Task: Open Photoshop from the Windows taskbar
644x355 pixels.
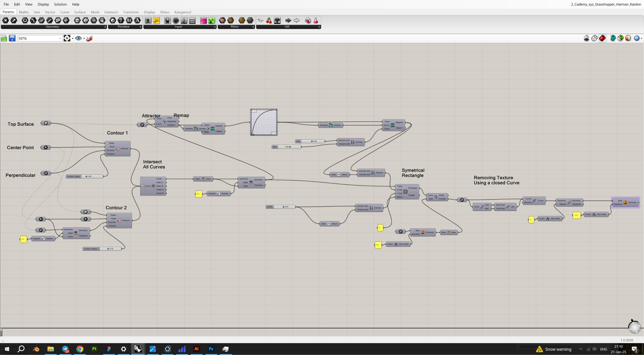Action: pyautogui.click(x=211, y=349)
